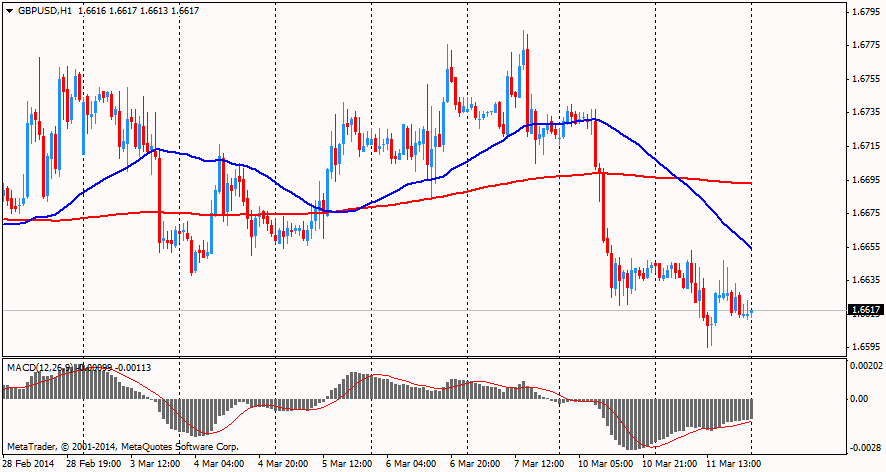Click the 1.6735 price axis label
The height and width of the screenshot is (472, 886).
click(x=864, y=113)
